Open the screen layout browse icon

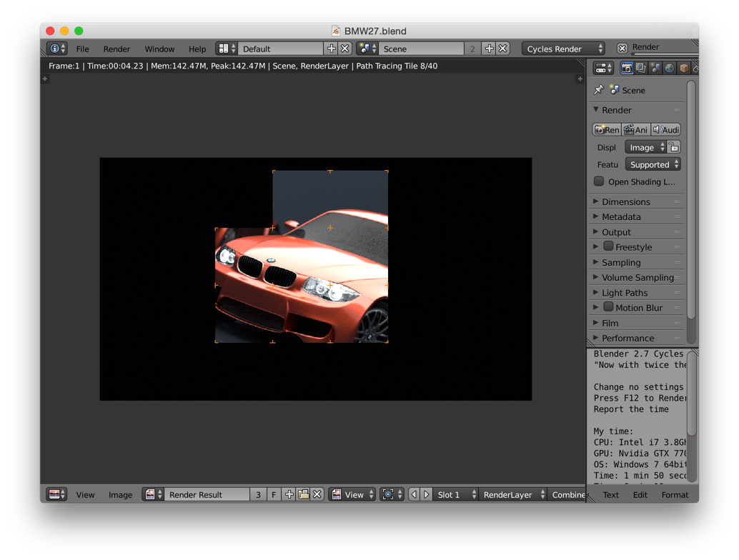click(227, 49)
